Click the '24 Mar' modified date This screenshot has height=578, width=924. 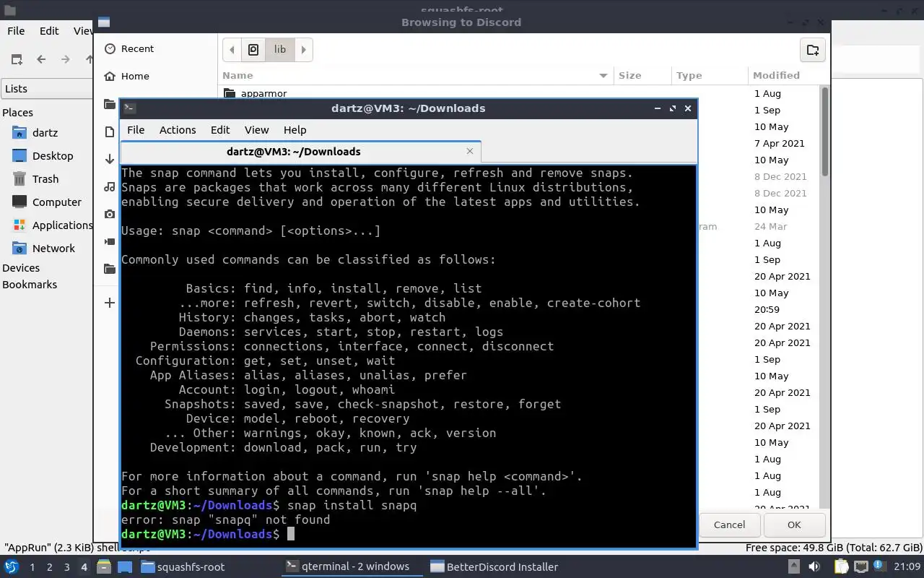point(770,226)
